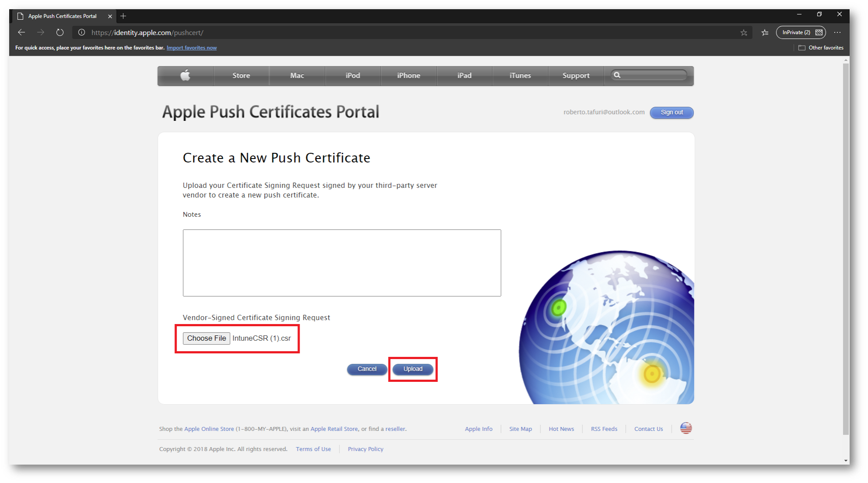
Task: Open the Apple Retail Store link
Action: click(334, 429)
